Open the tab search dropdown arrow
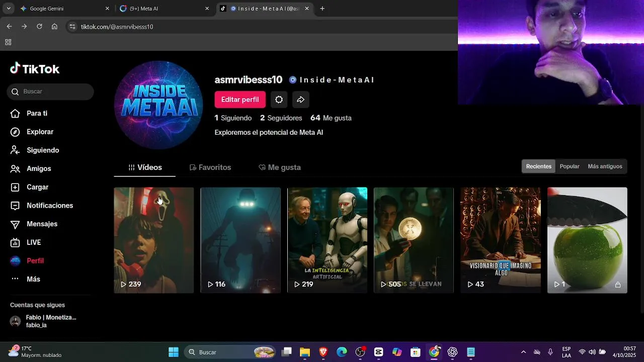The width and height of the screenshot is (644, 362). tap(8, 9)
